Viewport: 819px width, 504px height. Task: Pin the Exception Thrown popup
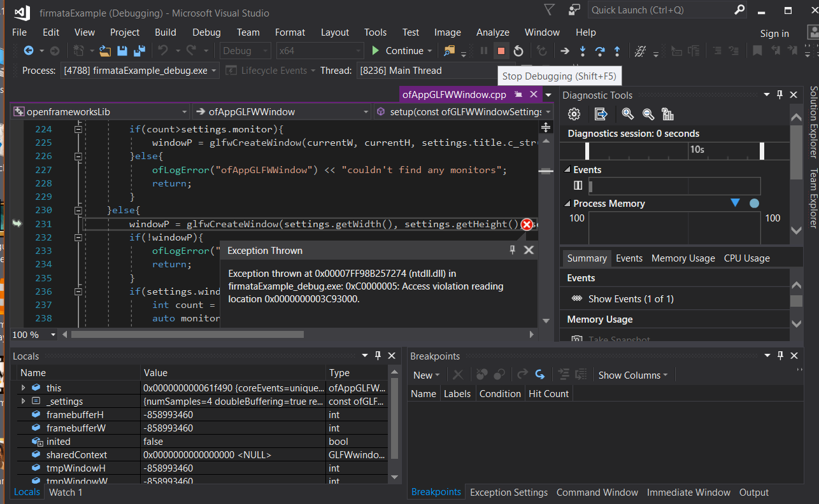point(512,250)
